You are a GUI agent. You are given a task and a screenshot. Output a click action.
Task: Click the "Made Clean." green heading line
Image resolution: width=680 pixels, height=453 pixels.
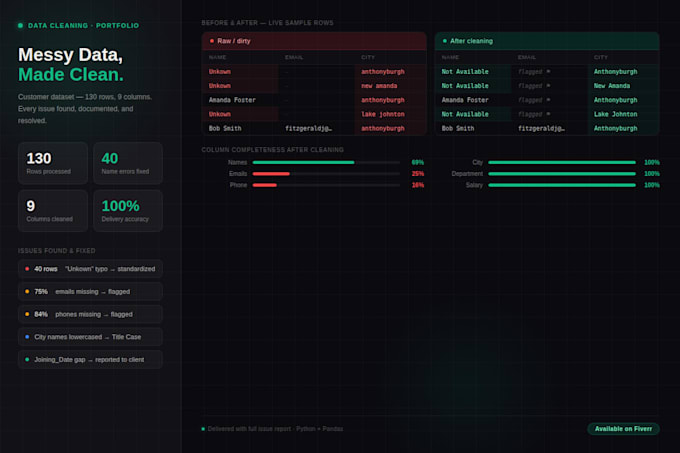[x=71, y=75]
